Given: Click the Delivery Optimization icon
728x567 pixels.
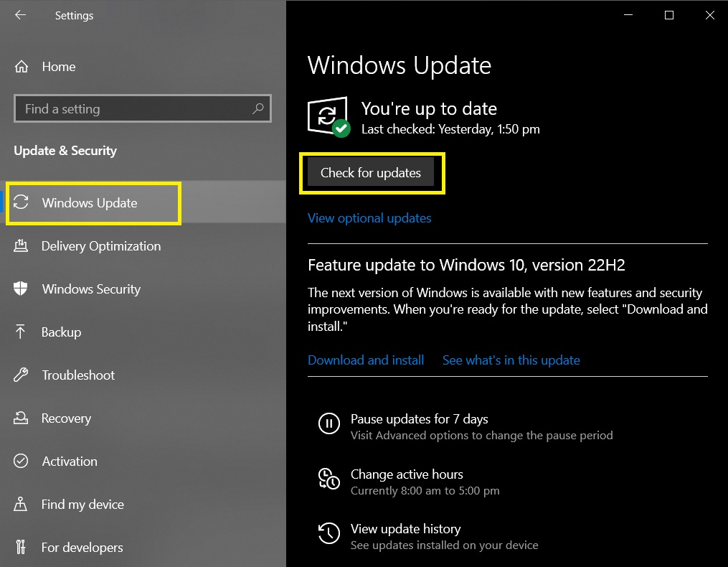Looking at the screenshot, I should pyautogui.click(x=21, y=245).
